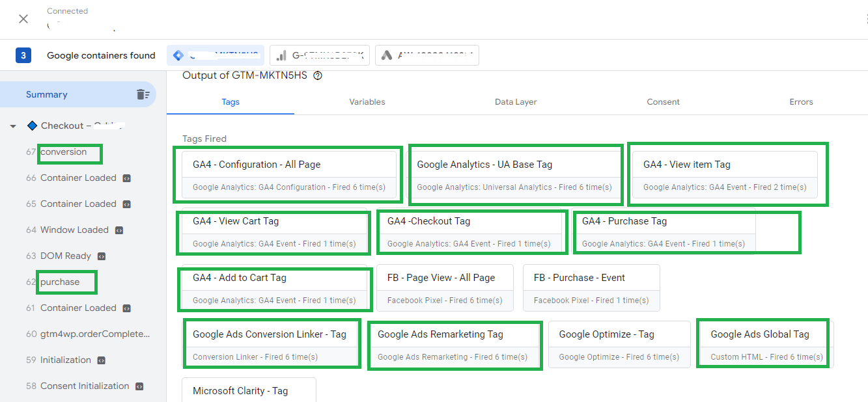Open FB - Purchase - Event tag card

point(591,288)
